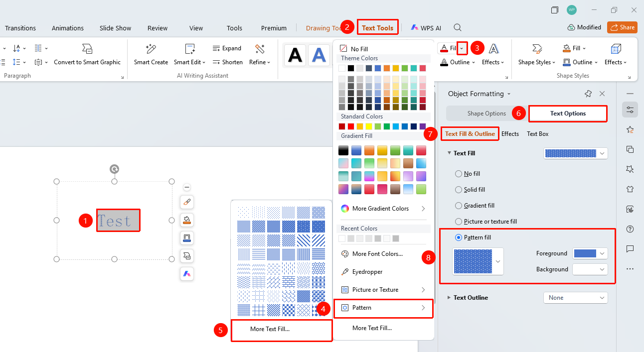644x352 pixels.
Task: Apply the black letter A text style preset
Action: click(x=296, y=55)
